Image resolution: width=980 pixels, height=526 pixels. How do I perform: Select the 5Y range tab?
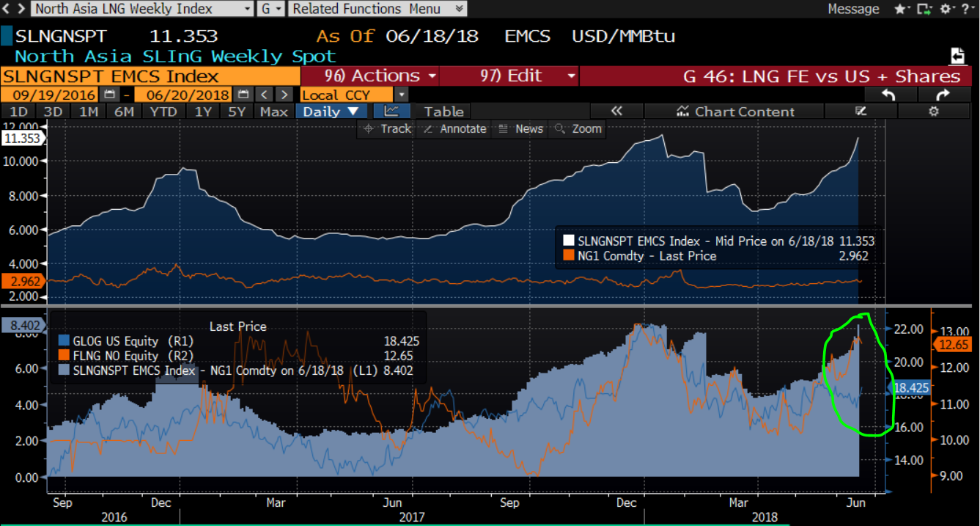click(237, 112)
